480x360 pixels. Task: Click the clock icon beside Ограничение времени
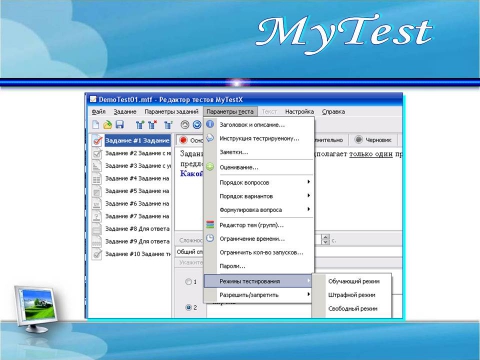pos(210,238)
